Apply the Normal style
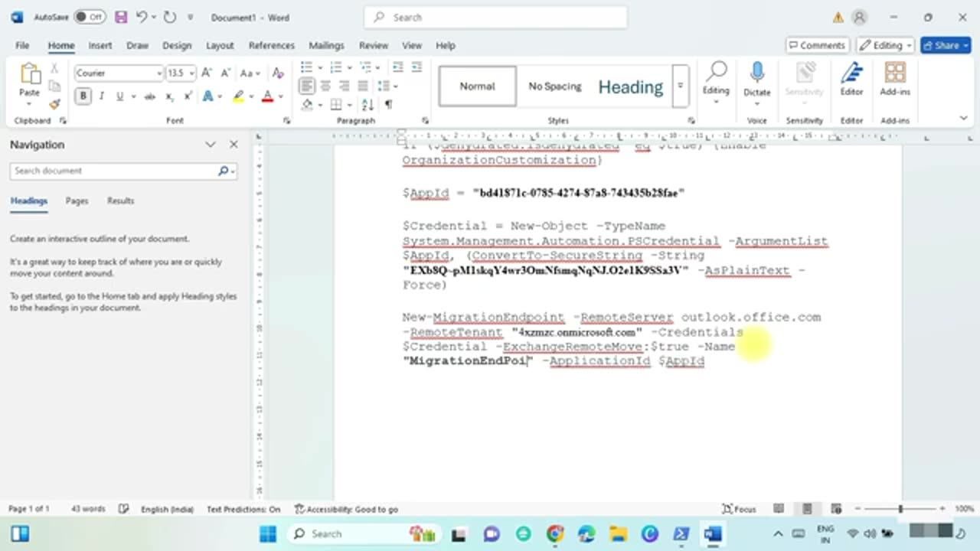This screenshot has width=980, height=551. (x=477, y=86)
